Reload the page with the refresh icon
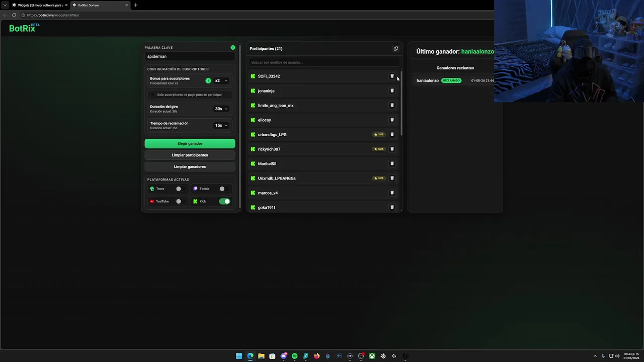Viewport: 644px width, 362px height. tap(14, 15)
